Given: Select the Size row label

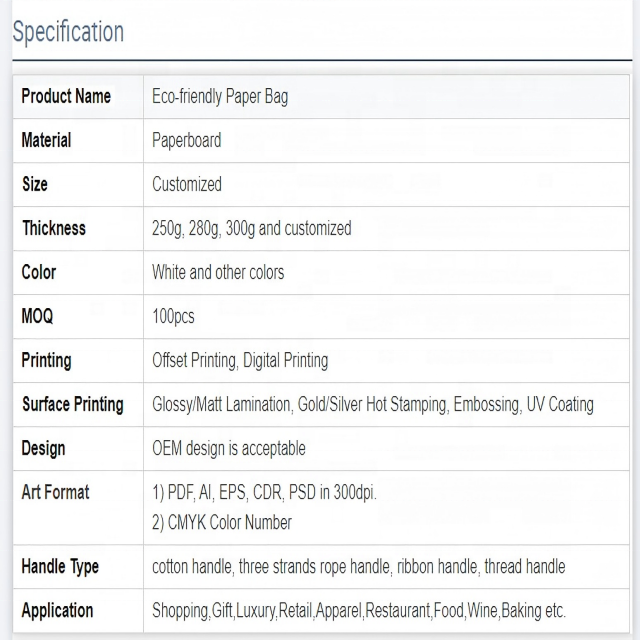Looking at the screenshot, I should 35,184.
